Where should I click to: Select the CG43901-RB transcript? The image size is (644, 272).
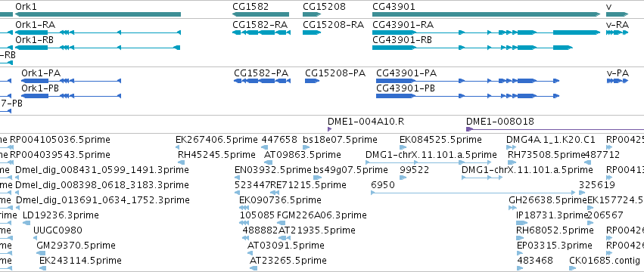click(x=472, y=48)
